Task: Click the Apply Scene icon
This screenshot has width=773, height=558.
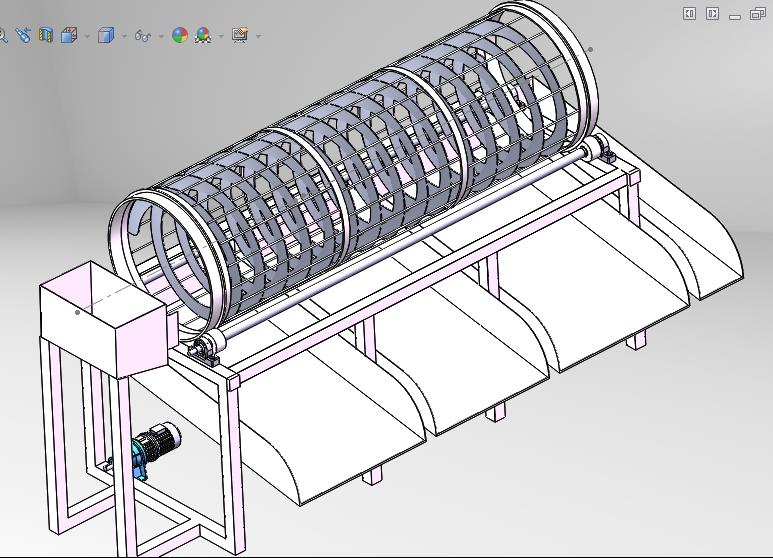Action: click(x=203, y=35)
